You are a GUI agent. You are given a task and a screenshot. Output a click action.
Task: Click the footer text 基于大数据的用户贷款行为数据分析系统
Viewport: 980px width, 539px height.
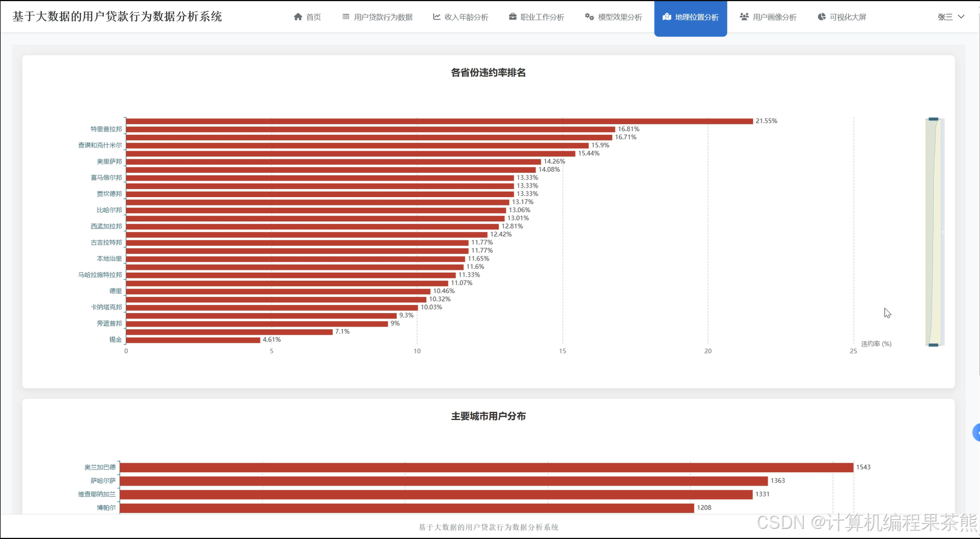tap(488, 527)
